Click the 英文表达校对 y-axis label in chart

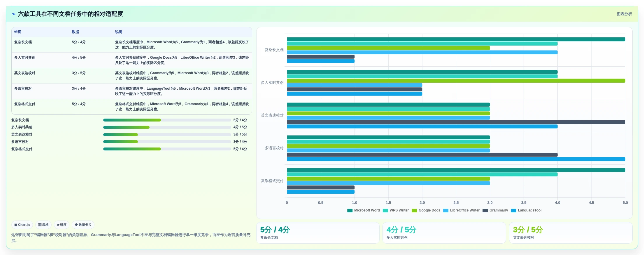point(272,115)
